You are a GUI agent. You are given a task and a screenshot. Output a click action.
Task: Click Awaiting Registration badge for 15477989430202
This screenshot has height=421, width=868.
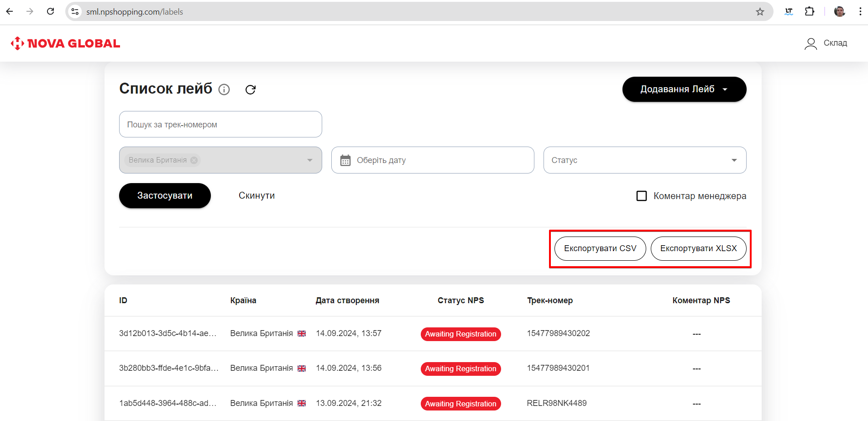click(x=460, y=334)
